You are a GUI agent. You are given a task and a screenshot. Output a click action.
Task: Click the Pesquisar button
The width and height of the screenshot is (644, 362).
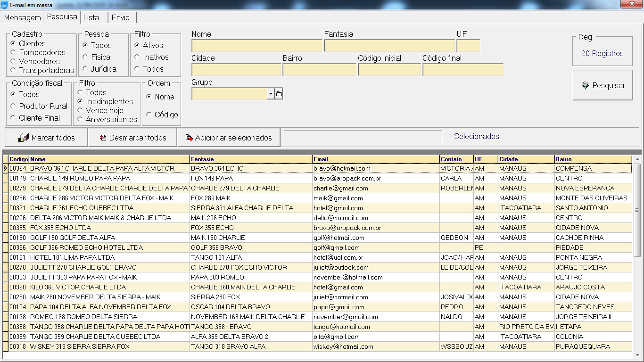pos(603,85)
